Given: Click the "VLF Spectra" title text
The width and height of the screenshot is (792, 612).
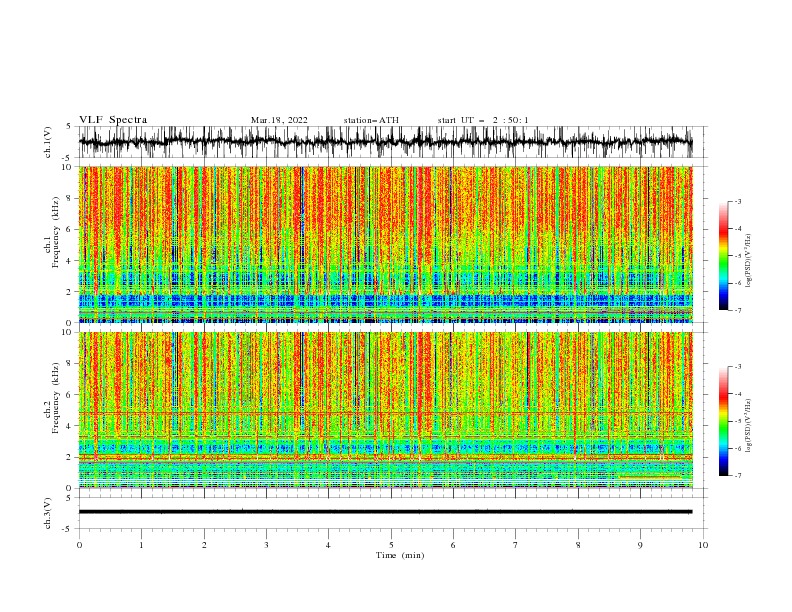Looking at the screenshot, I should [113, 120].
